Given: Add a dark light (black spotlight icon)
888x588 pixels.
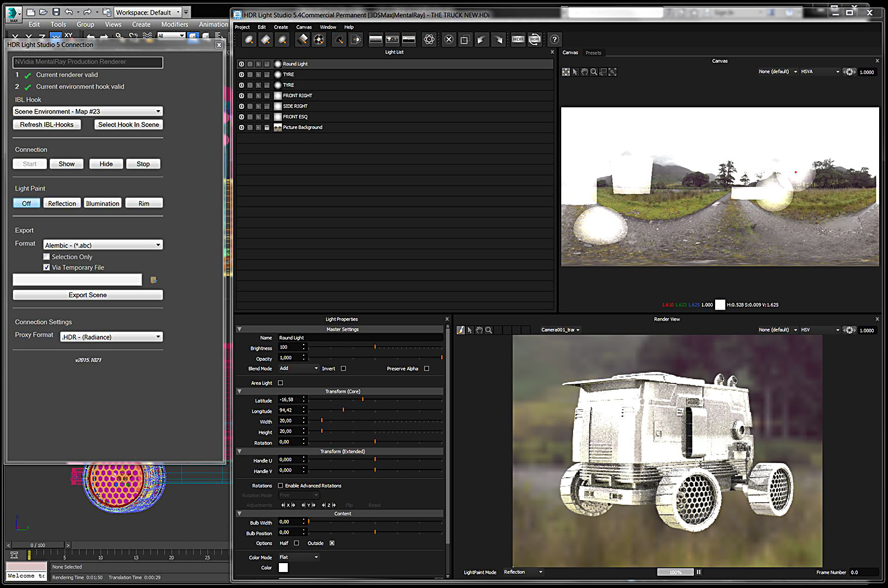Looking at the screenshot, I should [x=339, y=40].
